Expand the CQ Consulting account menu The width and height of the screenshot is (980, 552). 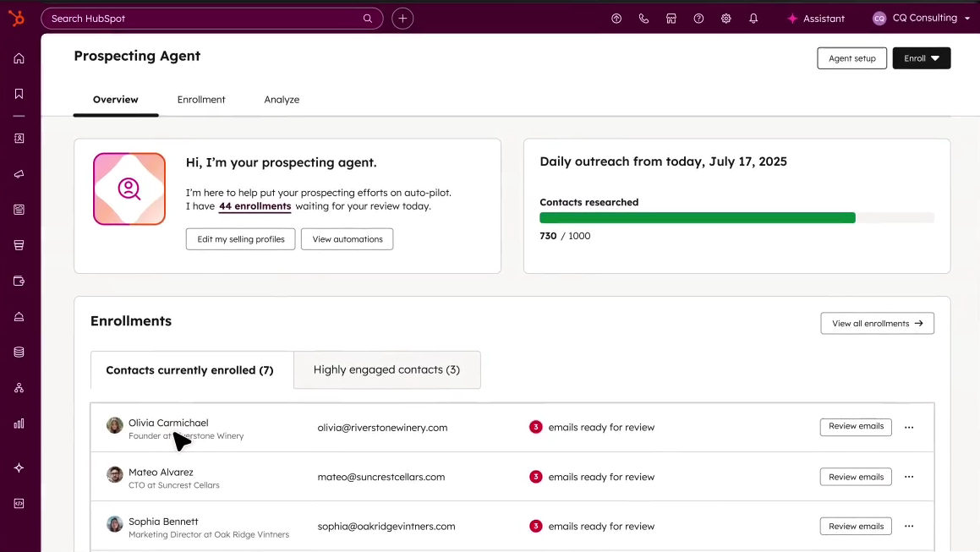pos(922,18)
